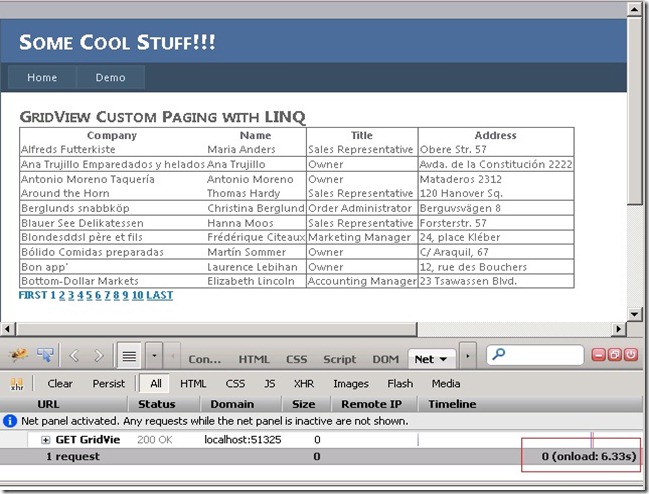This screenshot has height=494, width=649.
Task: Click the Domain column header
Action: coord(240,404)
